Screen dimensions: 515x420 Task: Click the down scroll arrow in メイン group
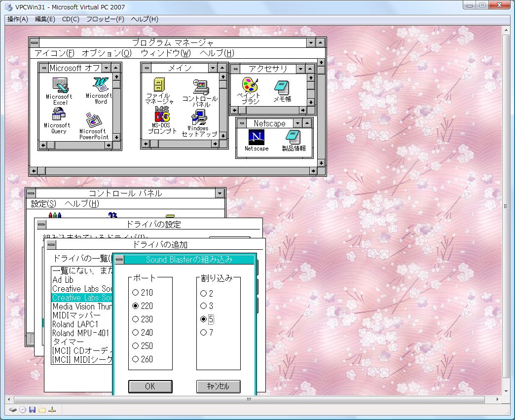pyautogui.click(x=223, y=135)
